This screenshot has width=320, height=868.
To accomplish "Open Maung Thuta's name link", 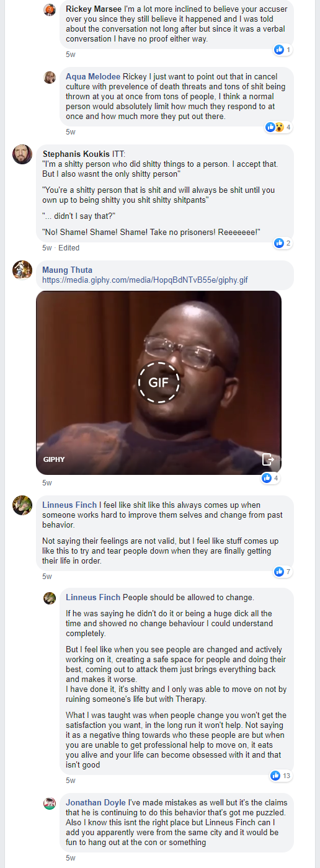I will coord(67,270).
